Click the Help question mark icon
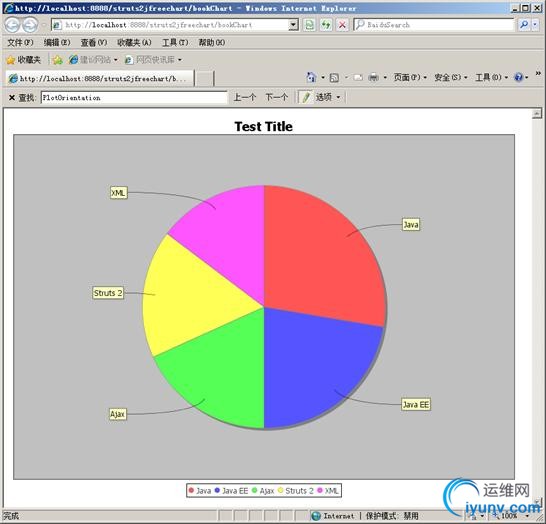The image size is (546, 524). click(x=518, y=77)
